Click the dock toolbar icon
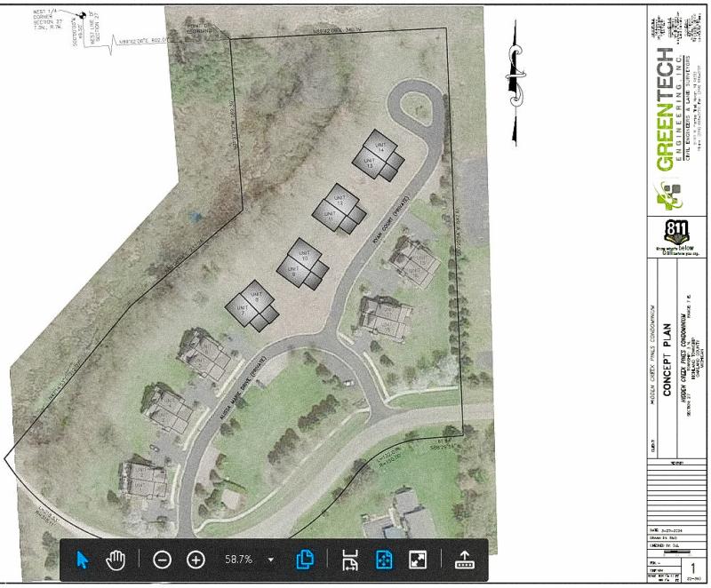 click(463, 560)
